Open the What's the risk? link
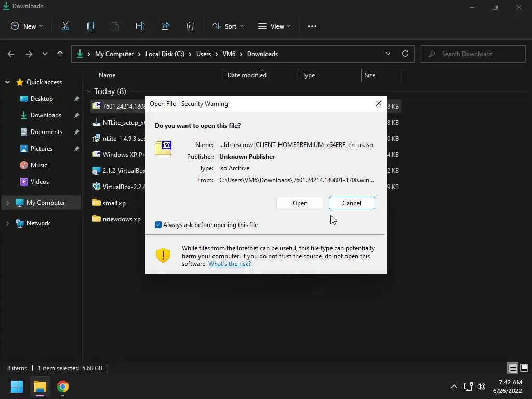532x399 pixels. click(230, 263)
